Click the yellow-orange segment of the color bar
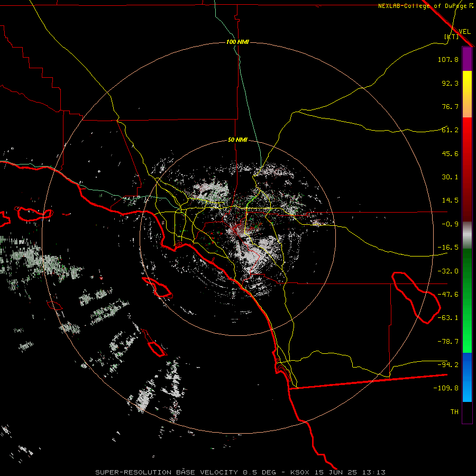This screenshot has height=476, width=476. pyautogui.click(x=467, y=94)
